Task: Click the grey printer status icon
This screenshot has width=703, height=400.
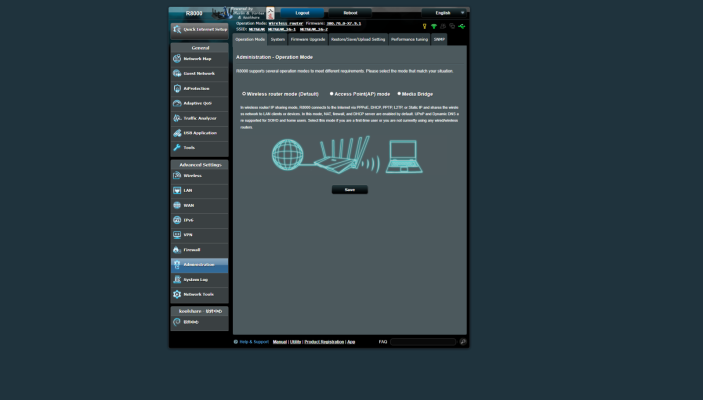Action: coord(443,26)
